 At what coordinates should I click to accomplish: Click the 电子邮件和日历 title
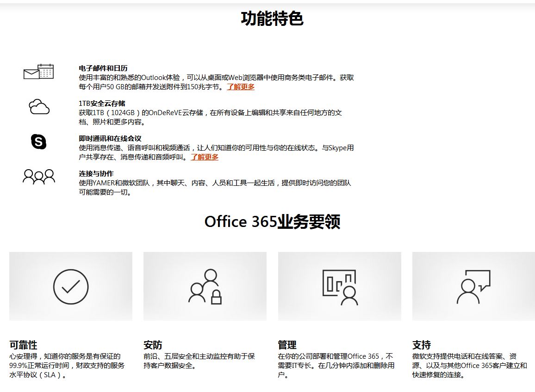coord(103,68)
